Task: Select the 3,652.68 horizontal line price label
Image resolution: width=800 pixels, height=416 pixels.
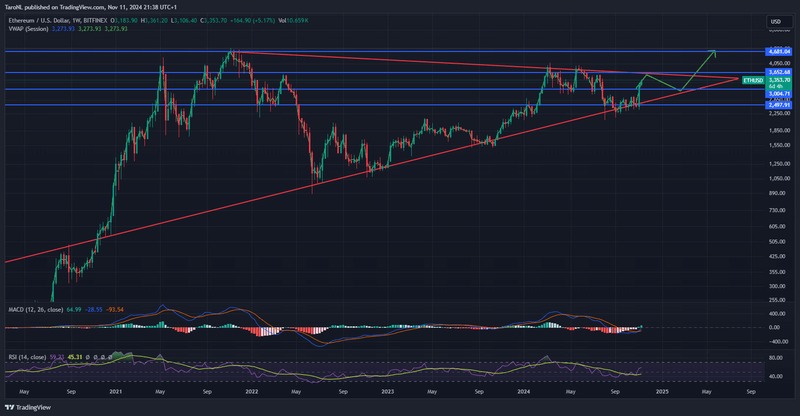Action: [x=779, y=72]
